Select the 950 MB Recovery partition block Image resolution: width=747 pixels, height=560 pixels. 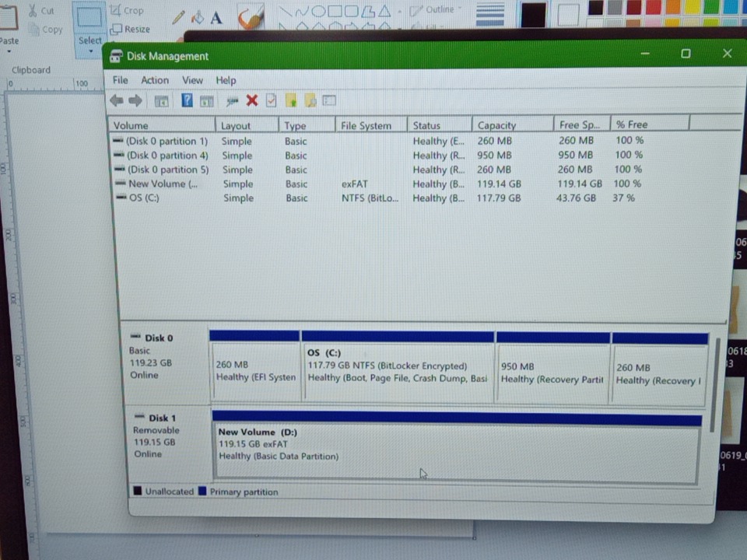coord(553,369)
